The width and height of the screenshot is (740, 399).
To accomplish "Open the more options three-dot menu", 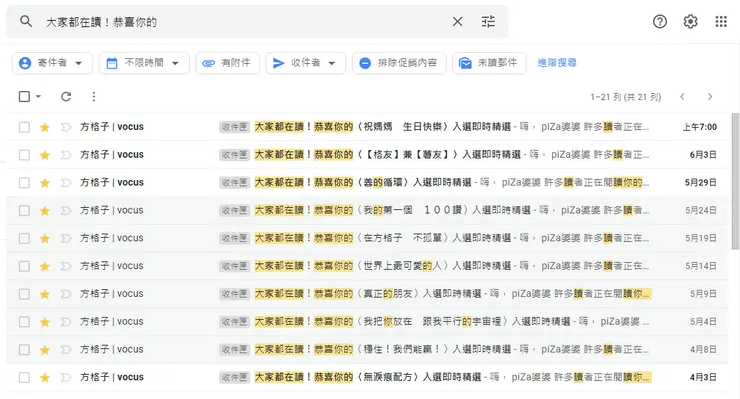I will click(94, 96).
